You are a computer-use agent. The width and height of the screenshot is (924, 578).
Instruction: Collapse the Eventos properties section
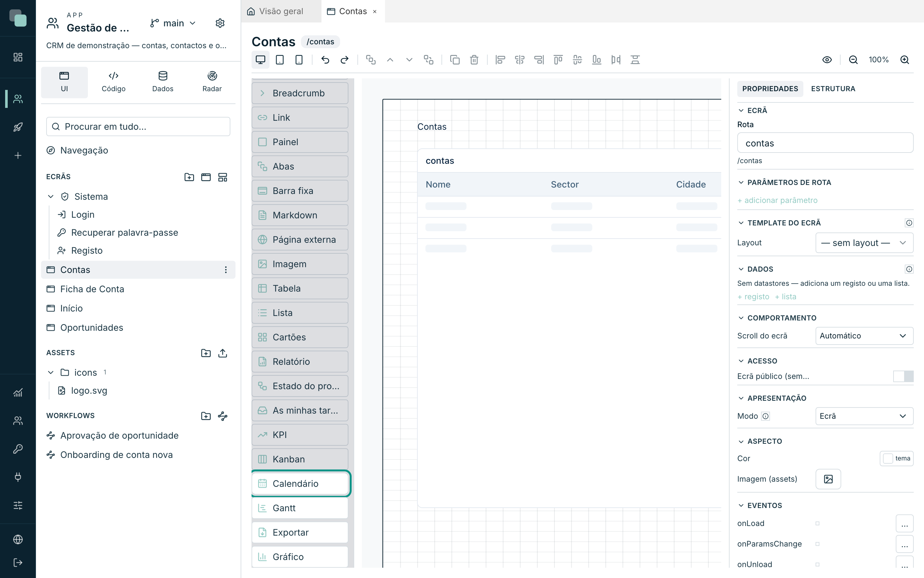tap(741, 505)
